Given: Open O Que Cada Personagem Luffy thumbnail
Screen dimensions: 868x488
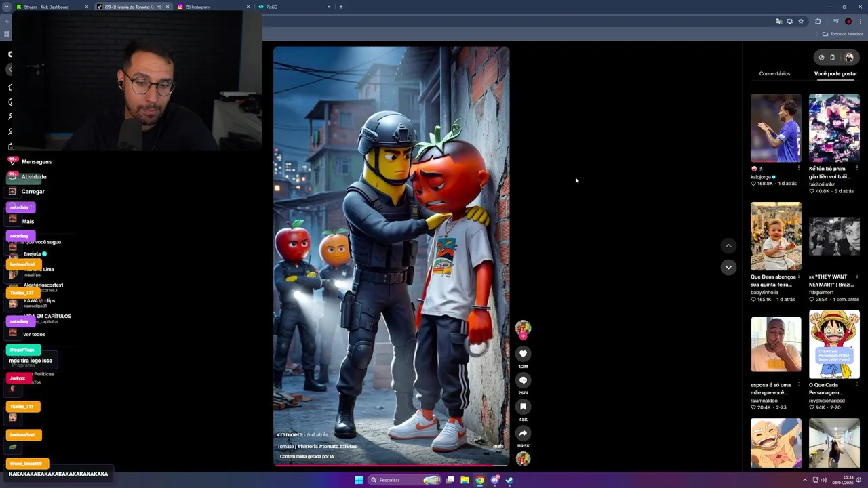Looking at the screenshot, I should click(834, 344).
